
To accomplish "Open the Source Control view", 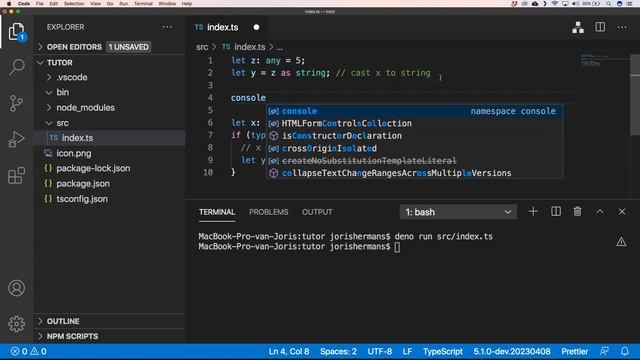I will click(x=16, y=103).
